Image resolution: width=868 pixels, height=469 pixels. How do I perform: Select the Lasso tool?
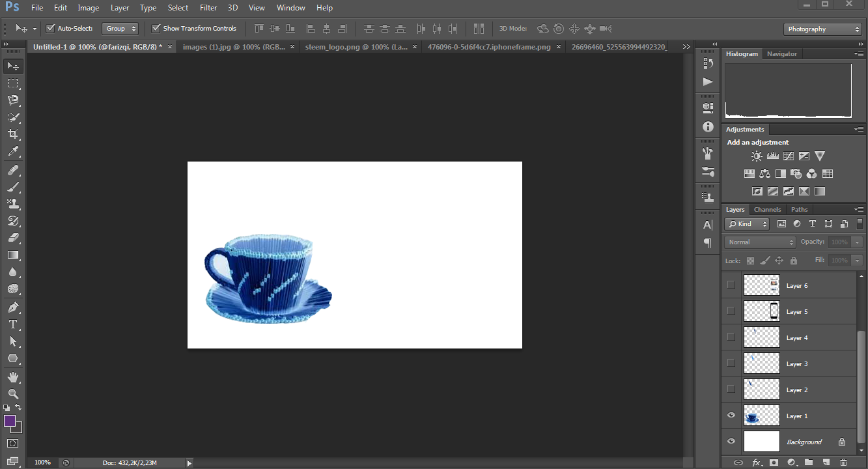pyautogui.click(x=13, y=100)
